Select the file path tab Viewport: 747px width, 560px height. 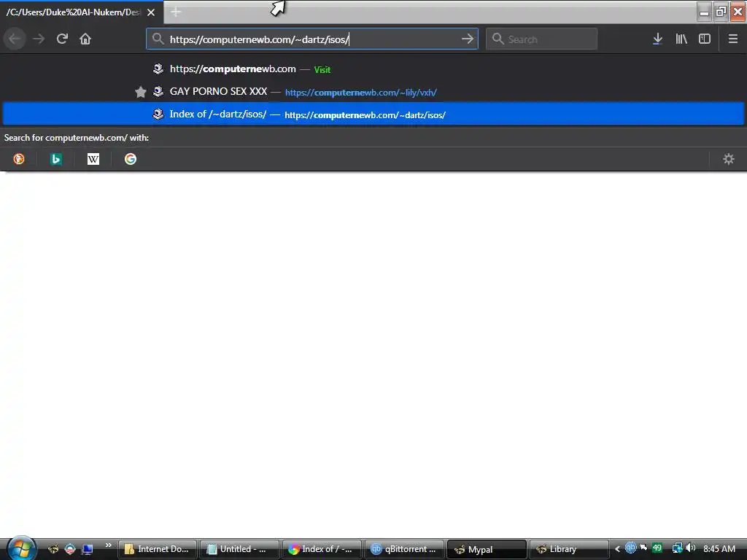pos(82,12)
